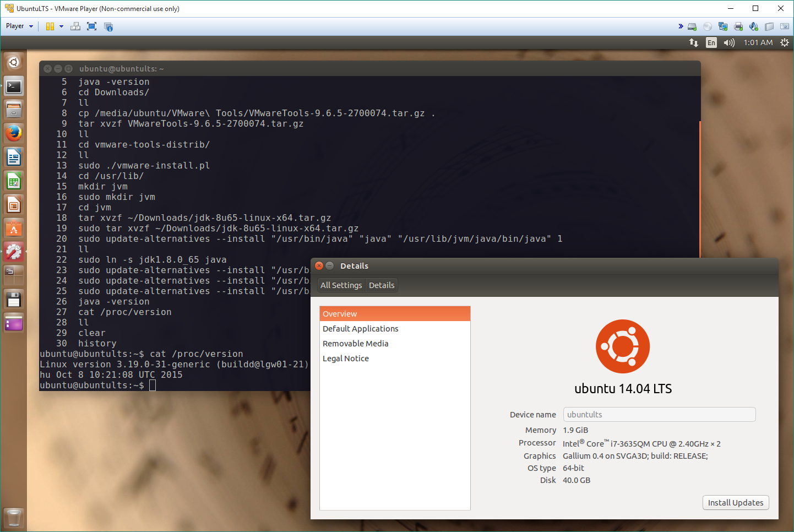Click the Disk value '40.0 GB'
The width and height of the screenshot is (794, 532).
coord(577,480)
